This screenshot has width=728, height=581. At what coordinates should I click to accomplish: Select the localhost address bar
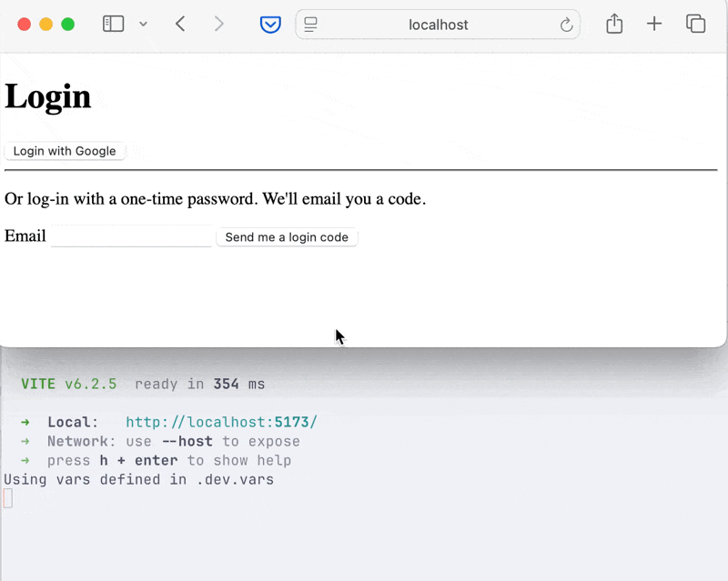point(437,25)
